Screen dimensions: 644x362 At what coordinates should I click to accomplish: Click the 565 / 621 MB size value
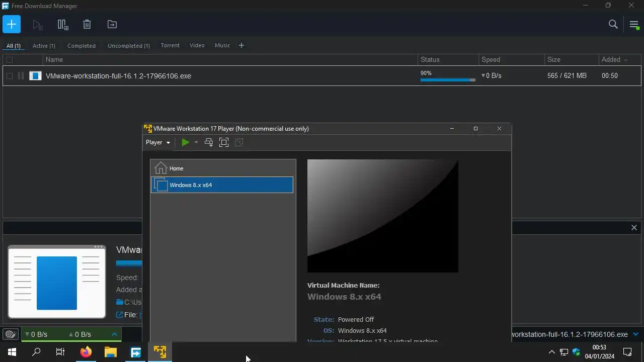click(x=567, y=76)
